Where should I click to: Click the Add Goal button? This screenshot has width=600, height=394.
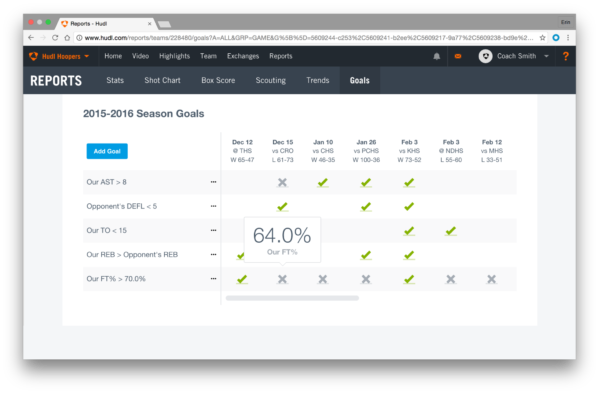(107, 151)
